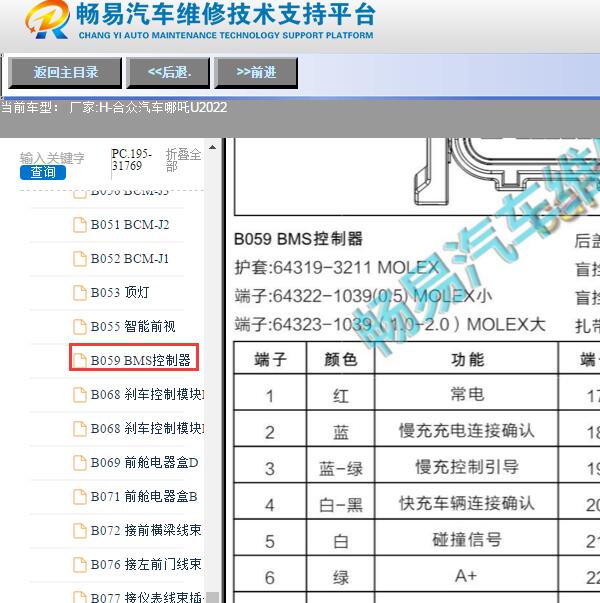Click the 快充车辆连接确认 cell
600x603 pixels.
[x=467, y=503]
